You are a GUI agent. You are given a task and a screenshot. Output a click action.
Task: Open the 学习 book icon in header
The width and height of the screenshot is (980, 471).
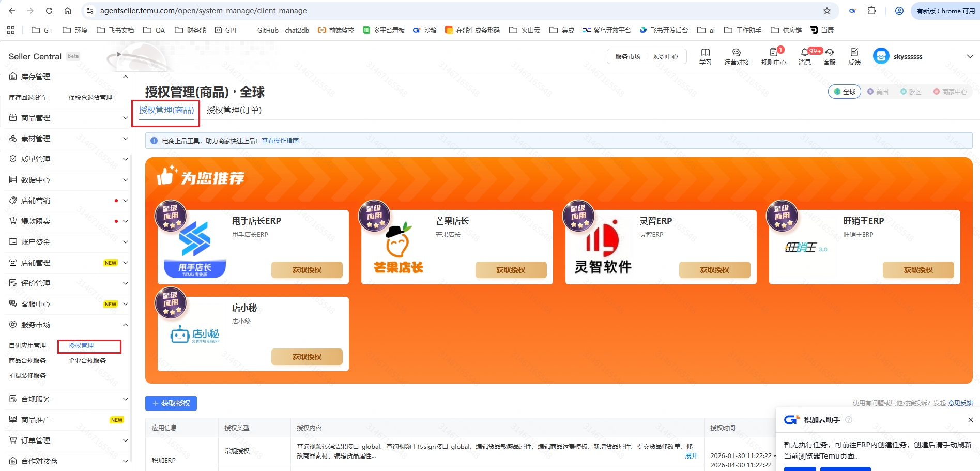click(706, 56)
